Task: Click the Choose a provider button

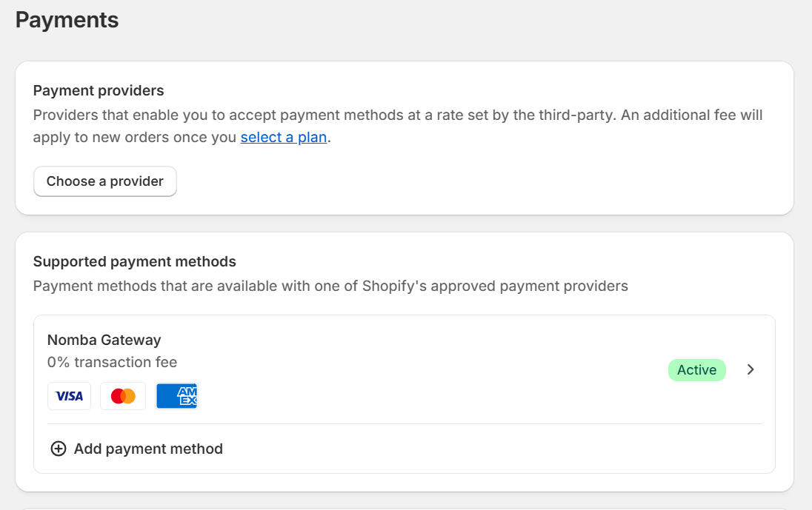Action: tap(105, 181)
